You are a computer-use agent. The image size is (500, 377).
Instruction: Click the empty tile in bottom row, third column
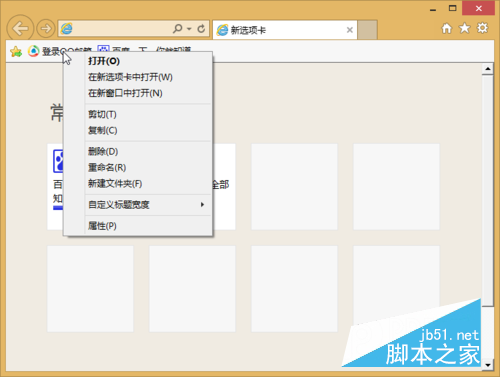[x=294, y=289]
